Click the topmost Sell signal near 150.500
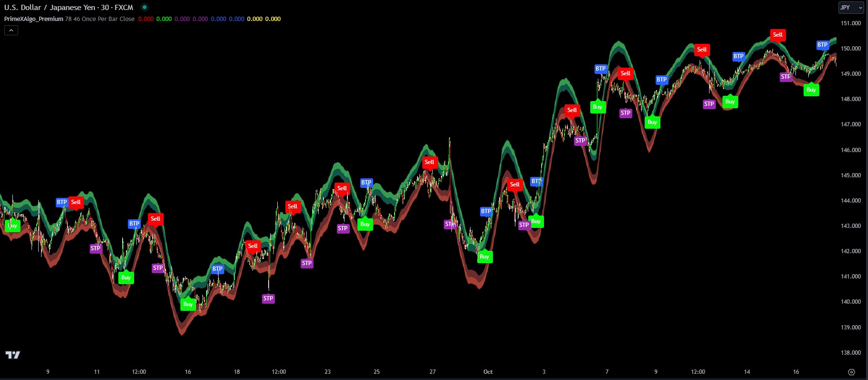Viewport: 868px width, 380px height. [778, 35]
